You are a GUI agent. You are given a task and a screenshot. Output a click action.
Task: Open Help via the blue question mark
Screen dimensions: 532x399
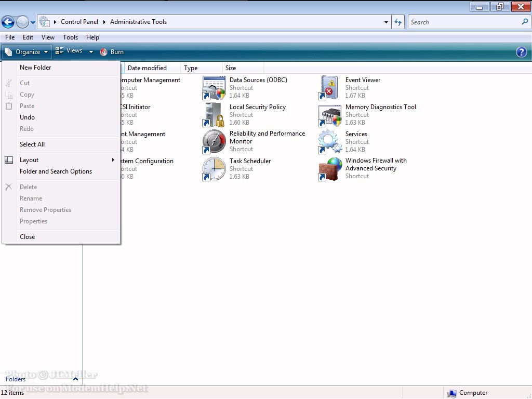(521, 52)
